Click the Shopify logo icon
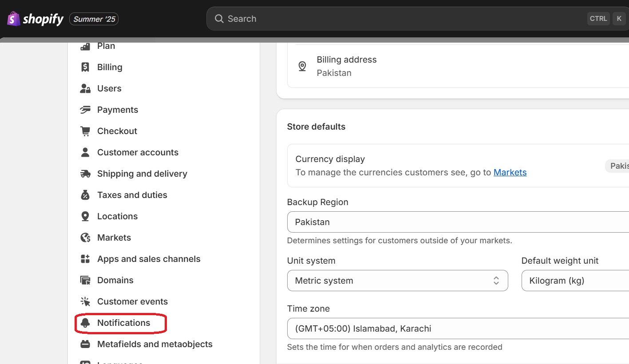 pyautogui.click(x=14, y=19)
